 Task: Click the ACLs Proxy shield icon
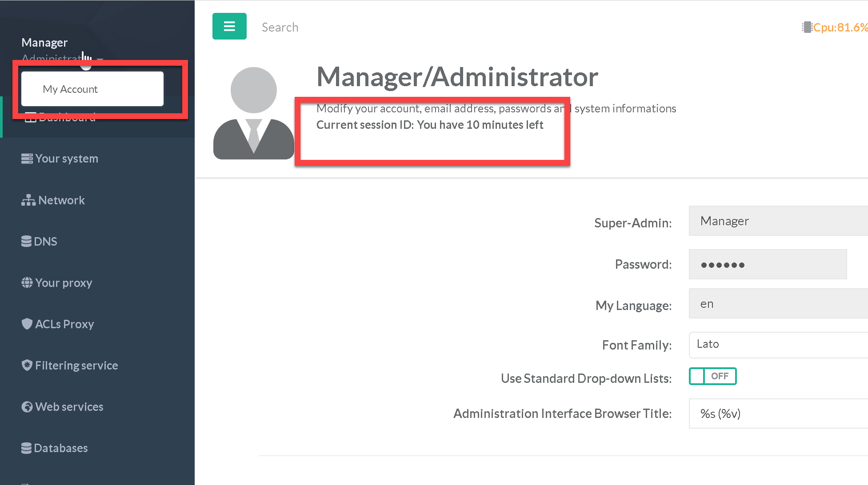[27, 324]
